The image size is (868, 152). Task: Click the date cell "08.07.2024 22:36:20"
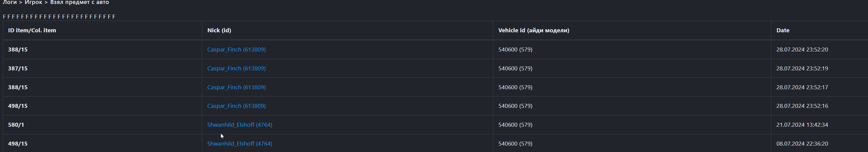pos(802,143)
